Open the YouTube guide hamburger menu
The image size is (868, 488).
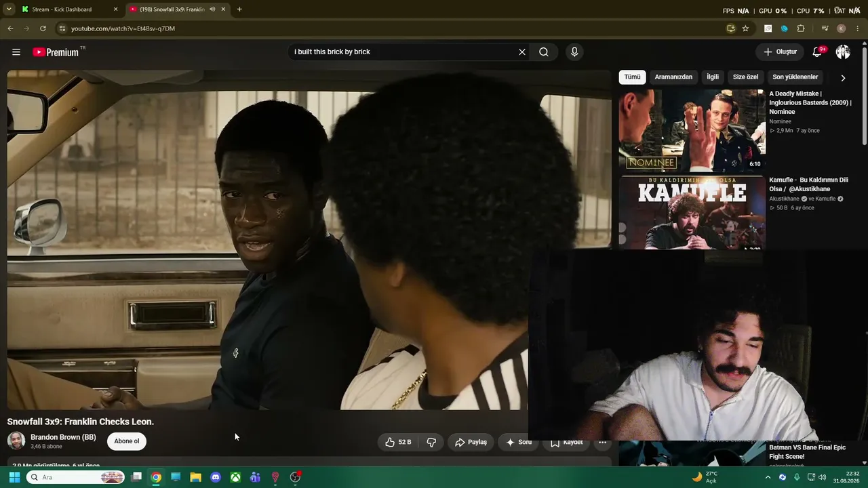point(16,52)
